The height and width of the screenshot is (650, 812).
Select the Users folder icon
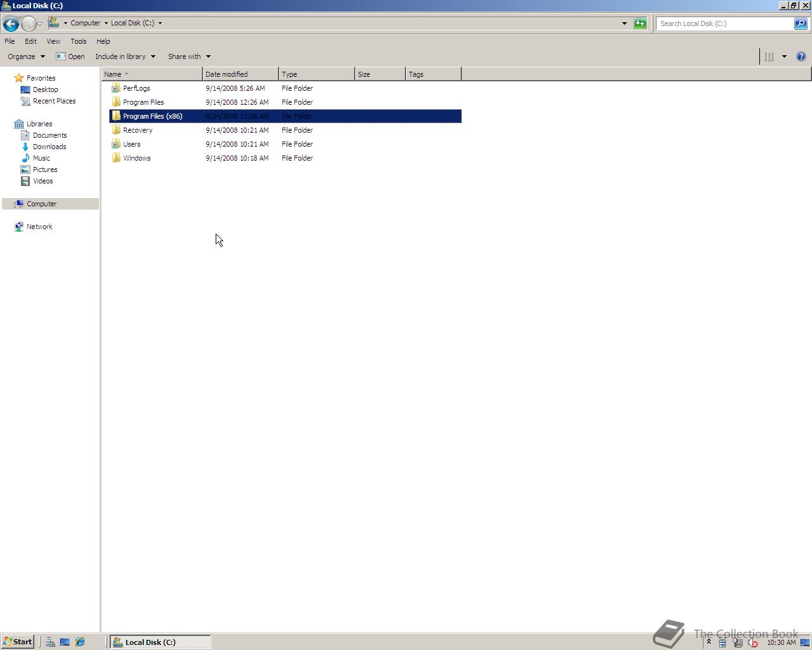[116, 144]
